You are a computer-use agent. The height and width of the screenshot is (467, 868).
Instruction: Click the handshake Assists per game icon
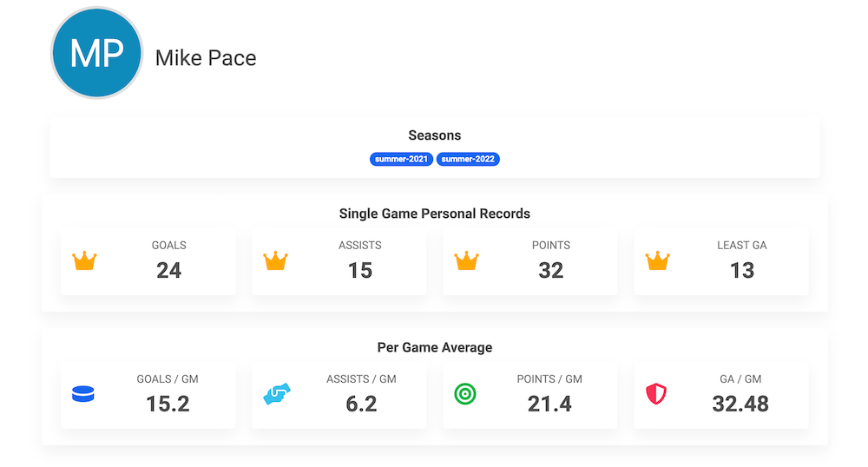point(276,394)
